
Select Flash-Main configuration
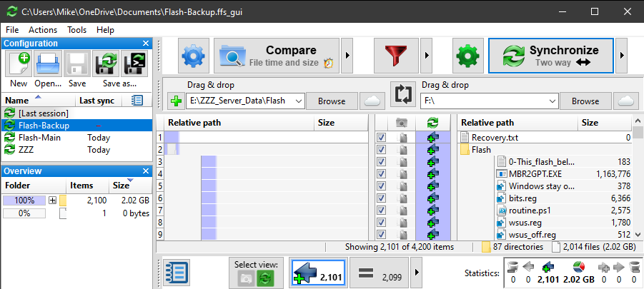76,138
